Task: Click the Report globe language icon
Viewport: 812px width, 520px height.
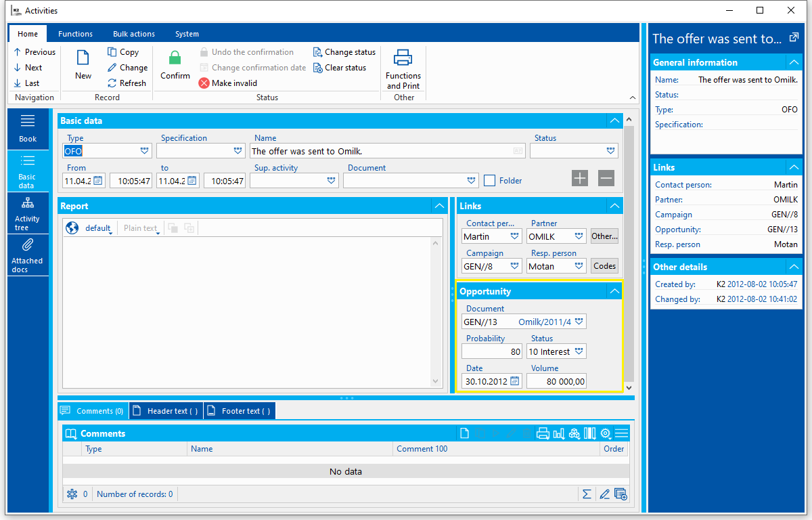Action: tap(72, 228)
